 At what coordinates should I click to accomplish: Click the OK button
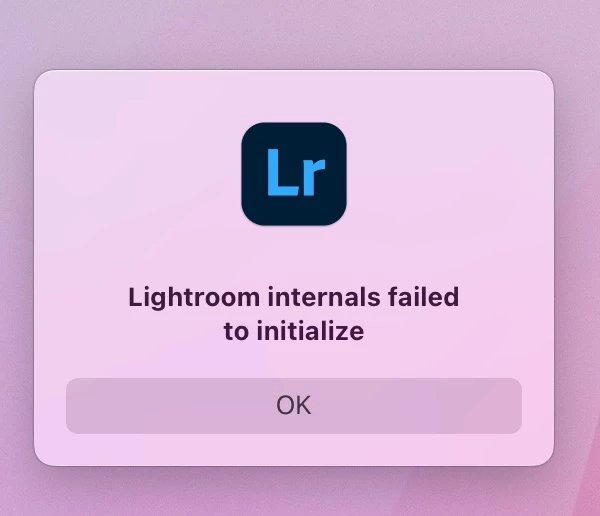point(294,406)
